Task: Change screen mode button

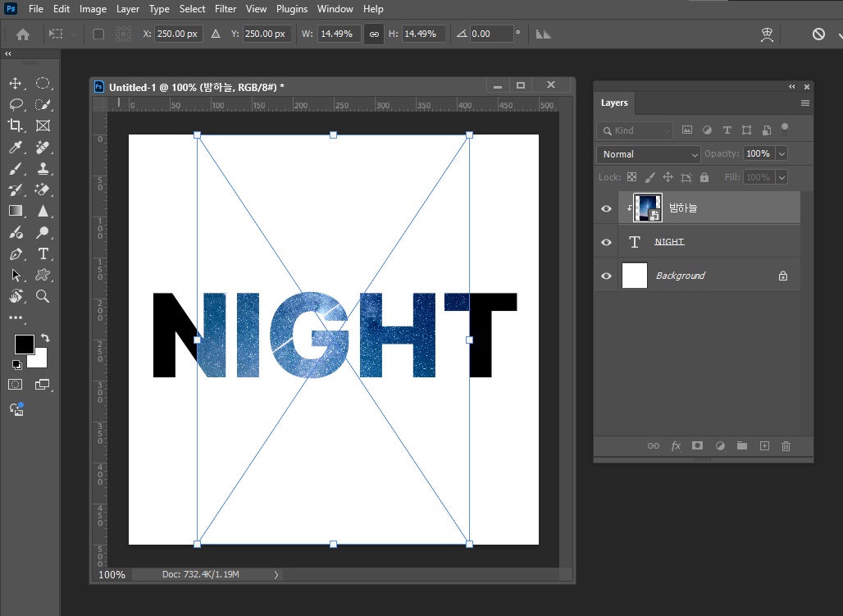Action: (42, 384)
